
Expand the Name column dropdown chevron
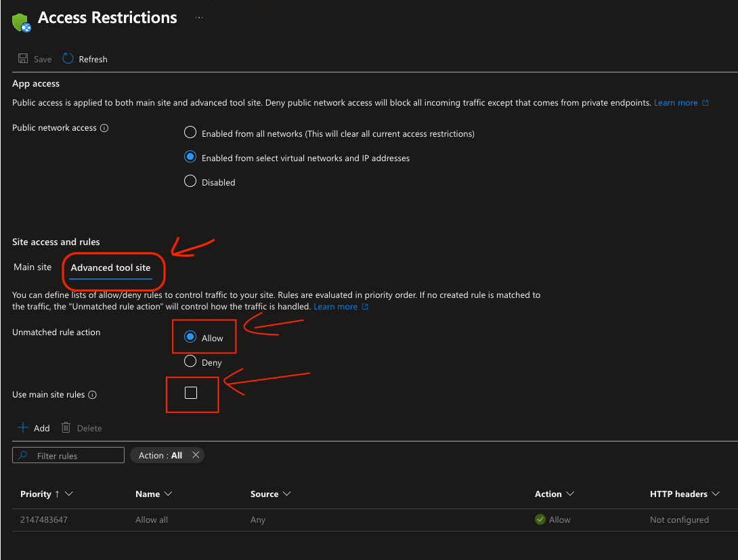[169, 494]
